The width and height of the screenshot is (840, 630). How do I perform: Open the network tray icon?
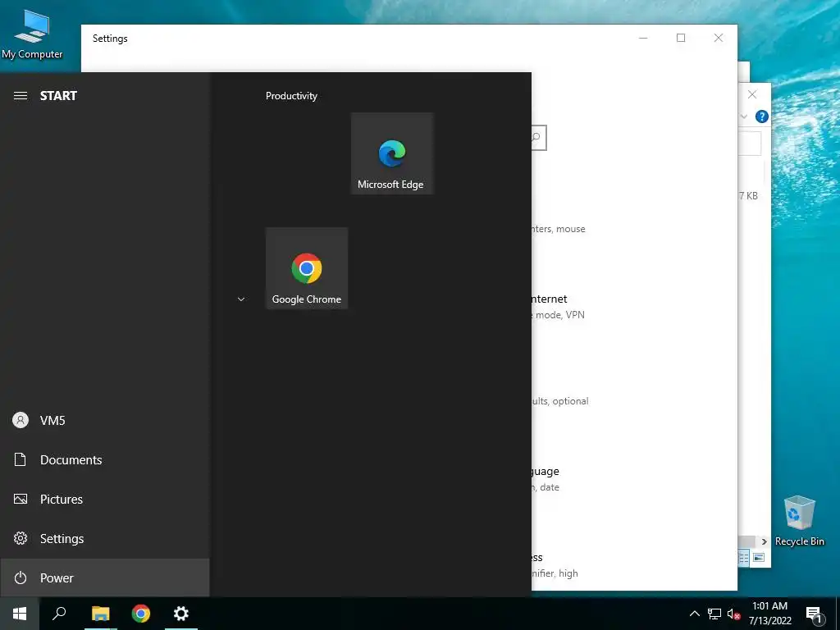[x=714, y=614]
